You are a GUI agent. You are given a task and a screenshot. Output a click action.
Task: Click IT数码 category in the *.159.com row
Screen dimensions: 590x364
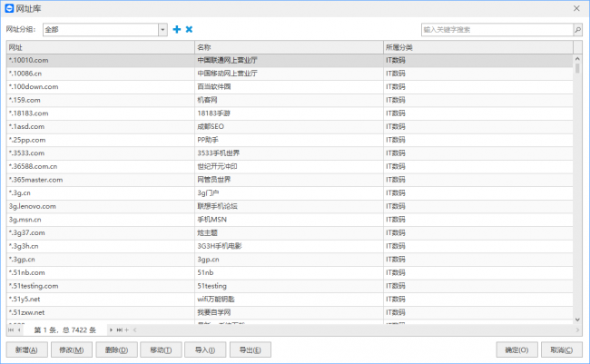pyautogui.click(x=478, y=100)
